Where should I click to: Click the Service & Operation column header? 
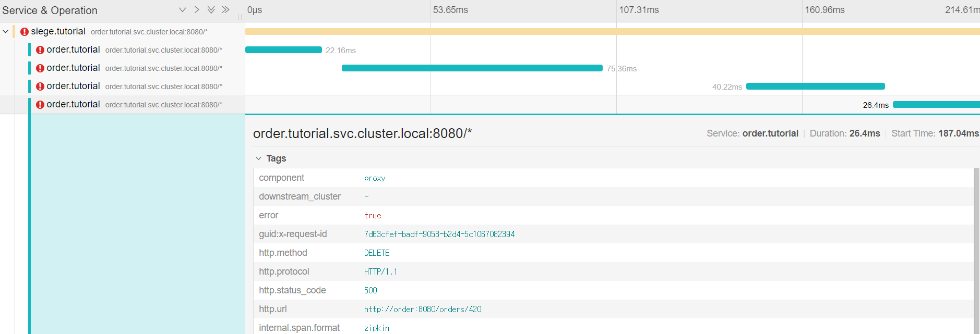tap(50, 10)
